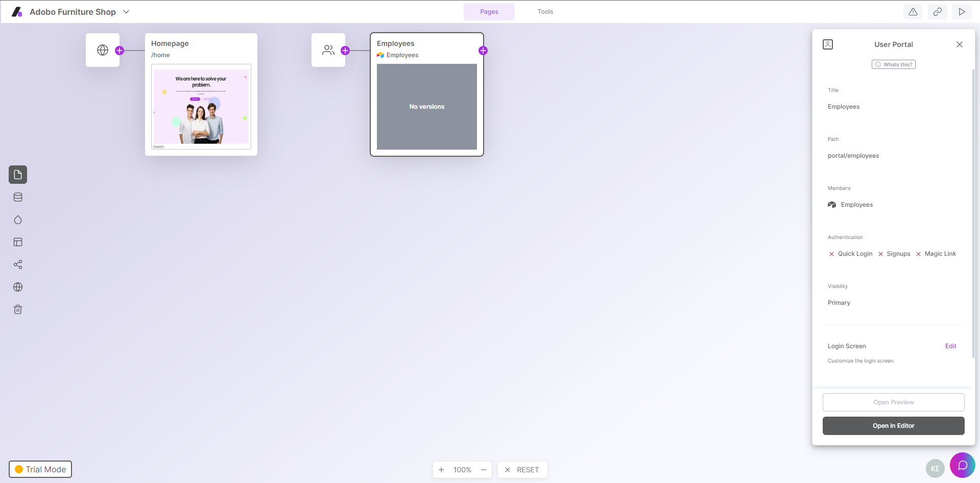Click the User Portal profile icon
Screen dimensions: 980x483
[828, 44]
